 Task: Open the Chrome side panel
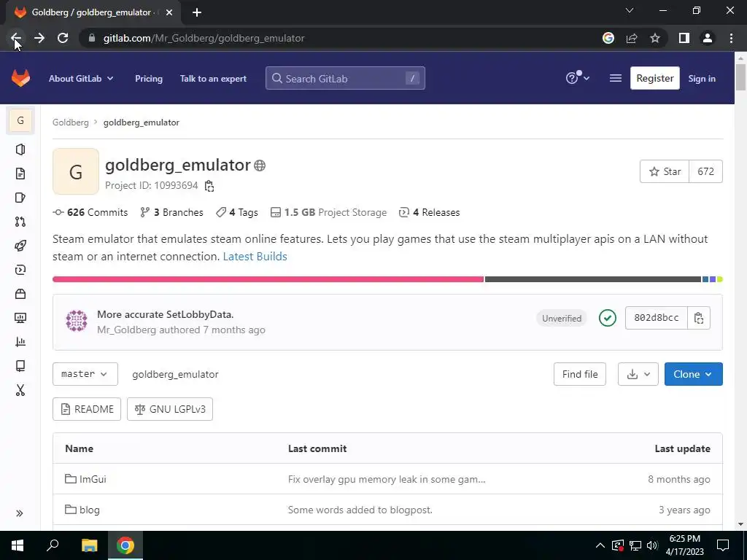click(684, 38)
